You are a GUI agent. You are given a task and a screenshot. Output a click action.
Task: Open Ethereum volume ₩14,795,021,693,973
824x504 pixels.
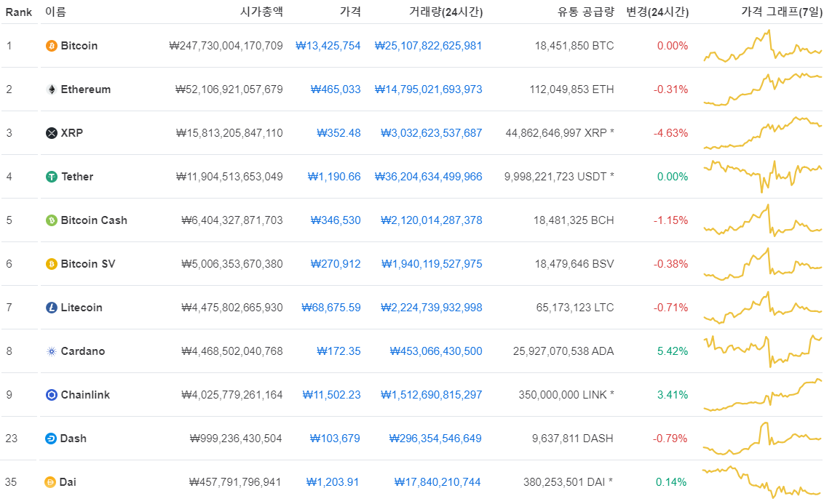tap(428, 89)
